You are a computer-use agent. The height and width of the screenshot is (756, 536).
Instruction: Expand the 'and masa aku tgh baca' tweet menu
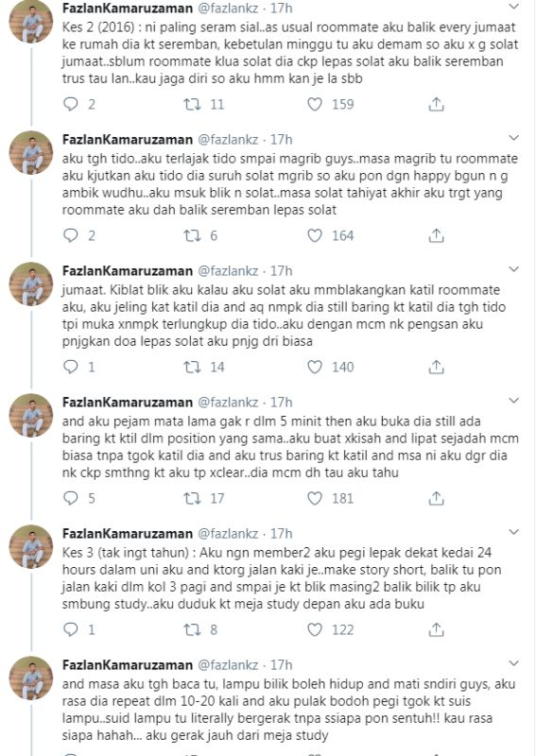pos(514,663)
